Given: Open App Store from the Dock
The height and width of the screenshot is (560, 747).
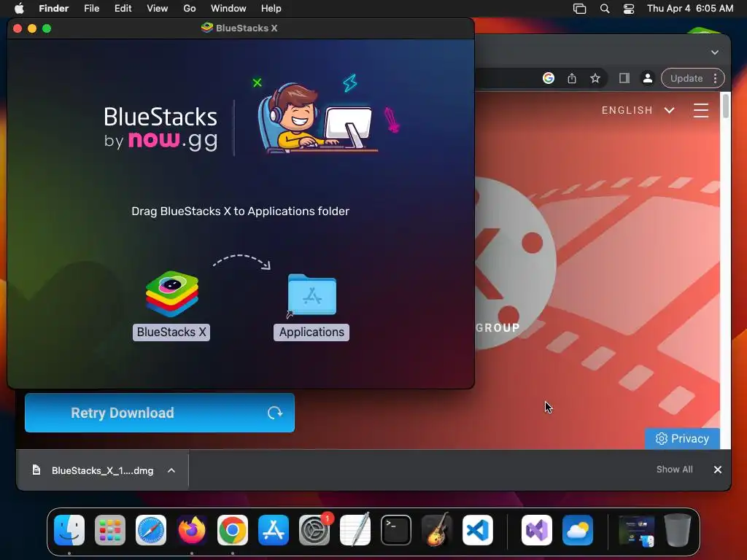Looking at the screenshot, I should [274, 530].
